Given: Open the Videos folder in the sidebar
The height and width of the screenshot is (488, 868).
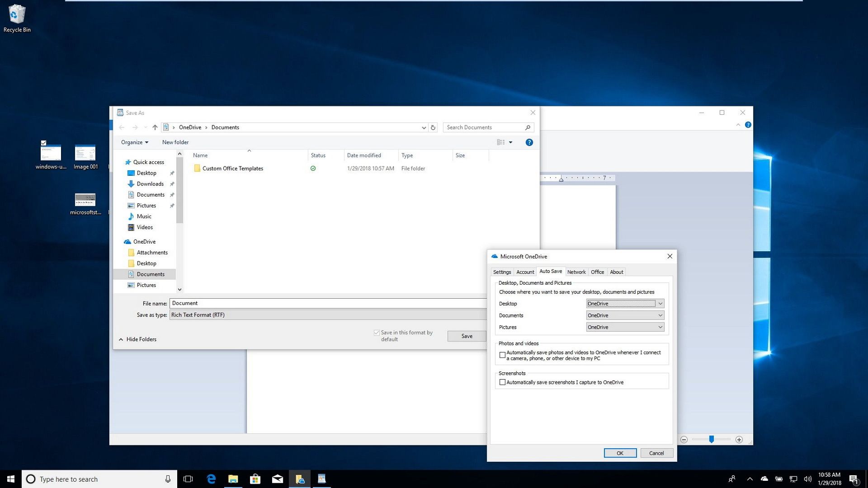Looking at the screenshot, I should (145, 227).
